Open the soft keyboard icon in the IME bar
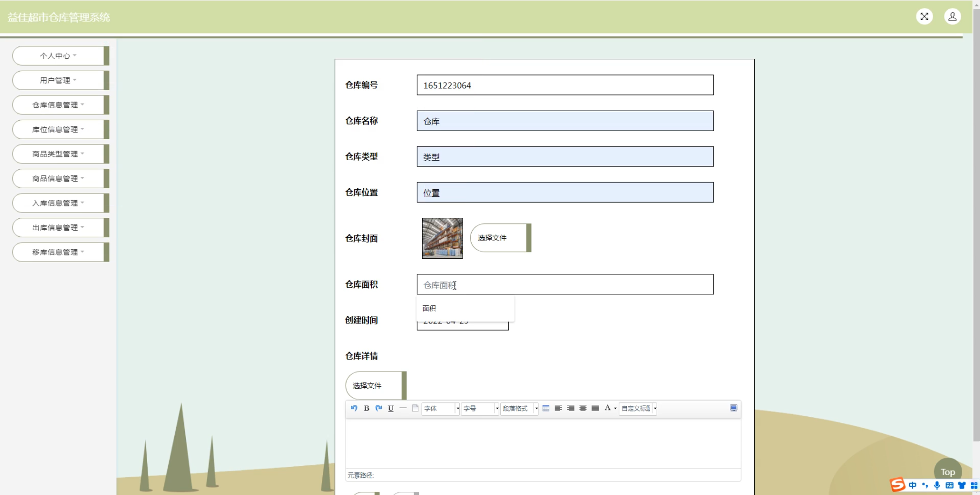This screenshot has width=980, height=495. click(x=949, y=485)
